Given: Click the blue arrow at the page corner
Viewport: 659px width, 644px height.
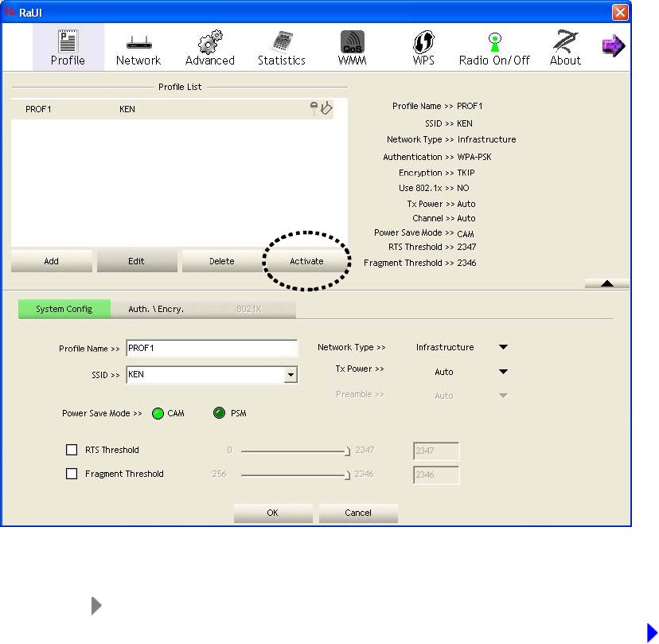Looking at the screenshot, I should pyautogui.click(x=652, y=633).
